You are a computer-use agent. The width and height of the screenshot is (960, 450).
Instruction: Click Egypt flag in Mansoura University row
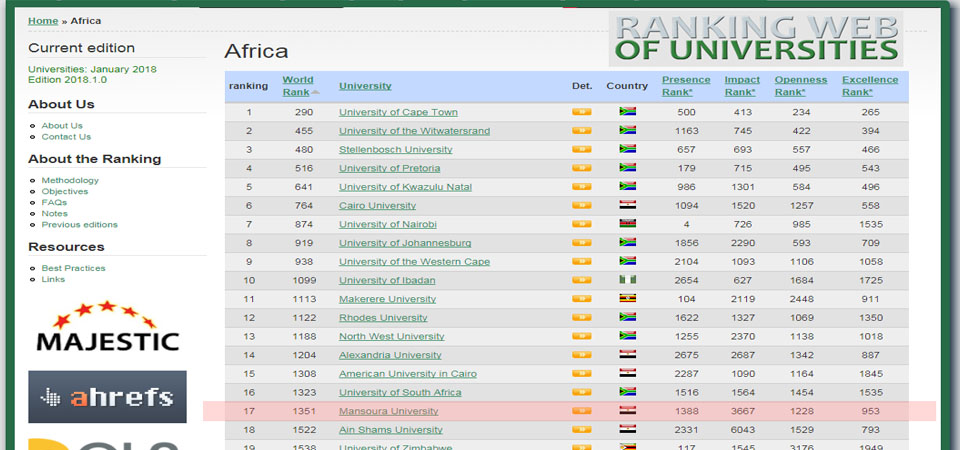pos(628,410)
